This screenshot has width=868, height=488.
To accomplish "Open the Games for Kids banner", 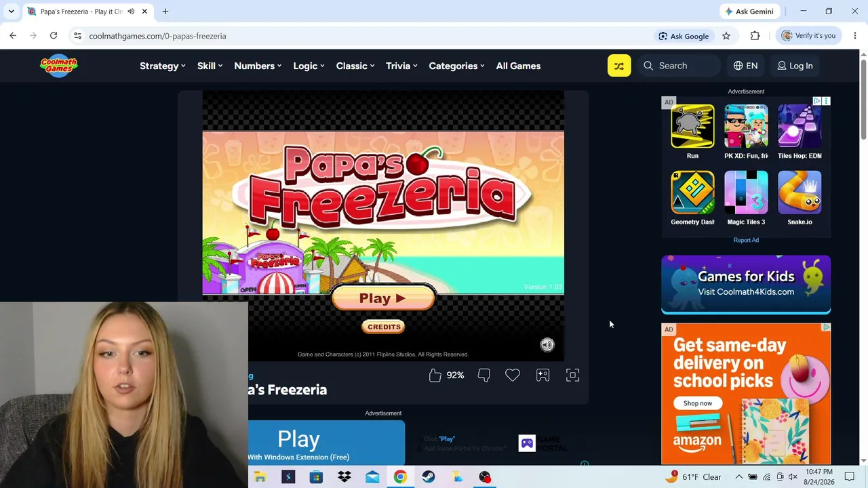I will 746,285.
